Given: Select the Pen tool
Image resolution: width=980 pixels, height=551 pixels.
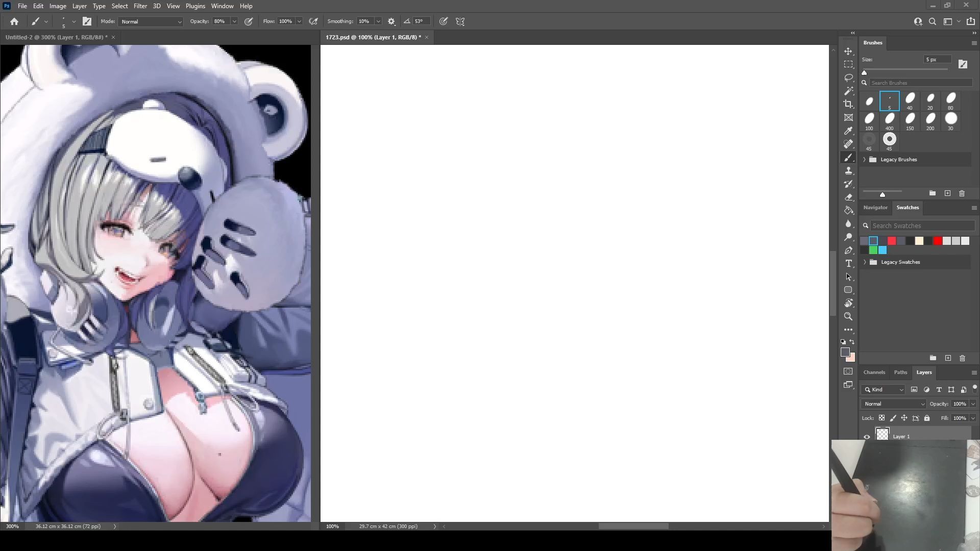Looking at the screenshot, I should [848, 251].
